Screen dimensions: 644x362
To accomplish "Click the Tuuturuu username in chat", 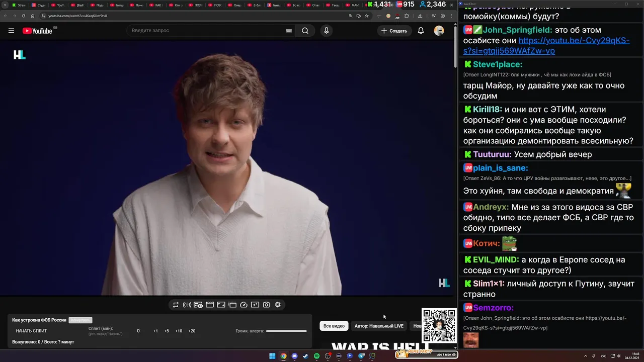I will 493,154.
